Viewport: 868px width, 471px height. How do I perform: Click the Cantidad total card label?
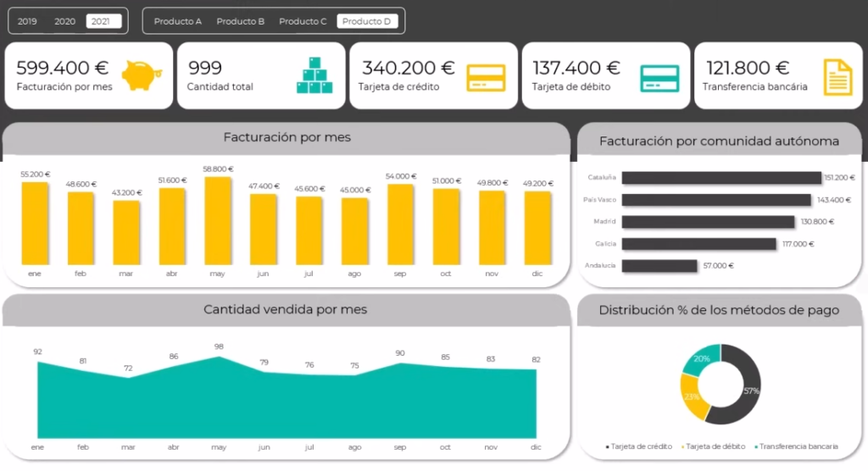pos(220,87)
